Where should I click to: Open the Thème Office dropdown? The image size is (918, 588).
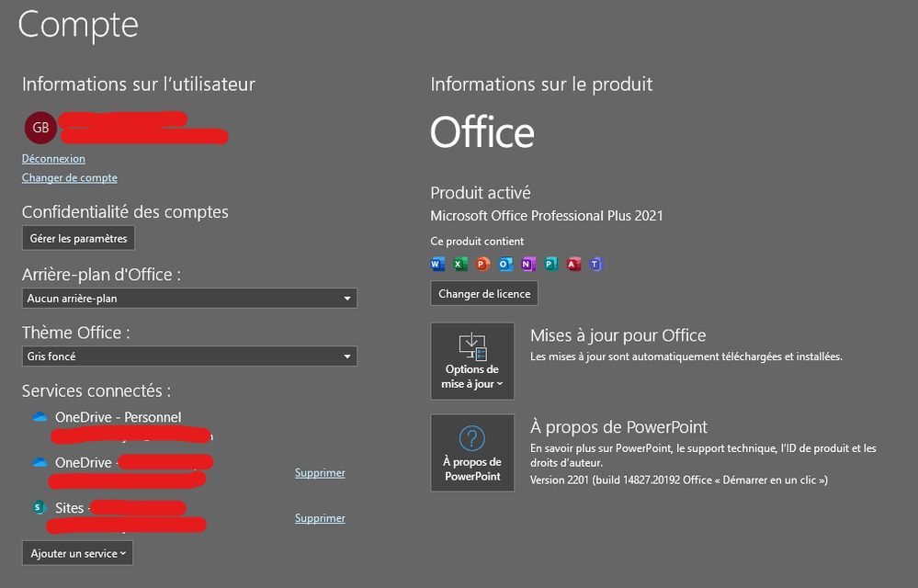[x=189, y=356]
